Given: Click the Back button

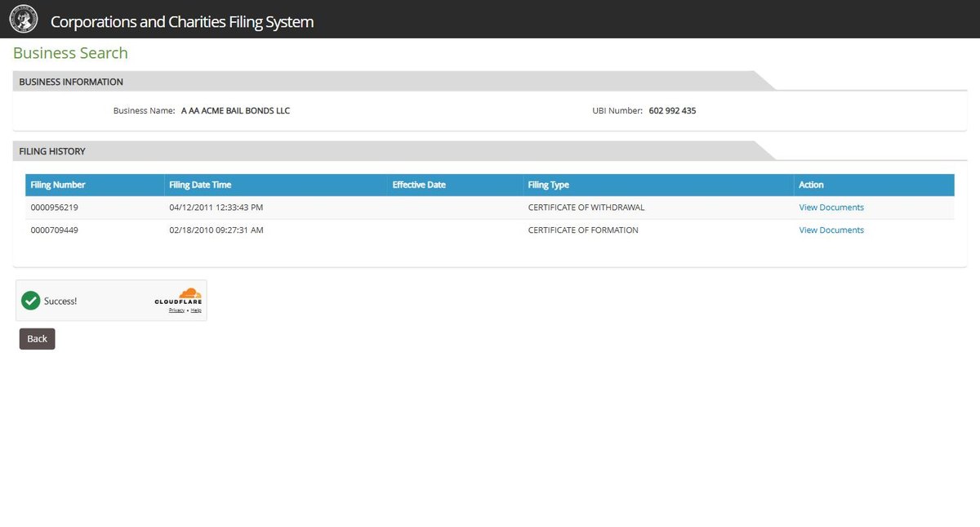Looking at the screenshot, I should pyautogui.click(x=37, y=339).
